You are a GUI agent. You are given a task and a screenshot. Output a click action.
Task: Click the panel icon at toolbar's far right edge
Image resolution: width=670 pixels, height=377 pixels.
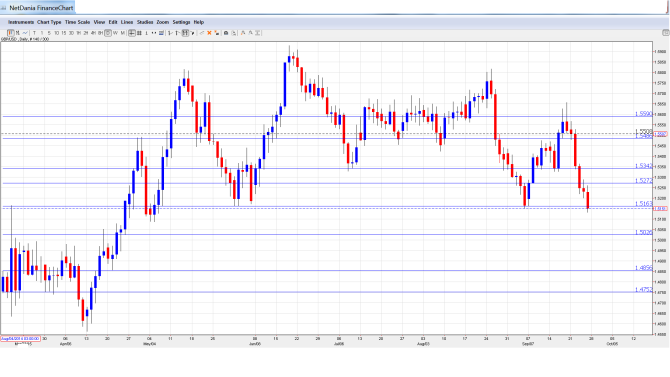pos(666,32)
